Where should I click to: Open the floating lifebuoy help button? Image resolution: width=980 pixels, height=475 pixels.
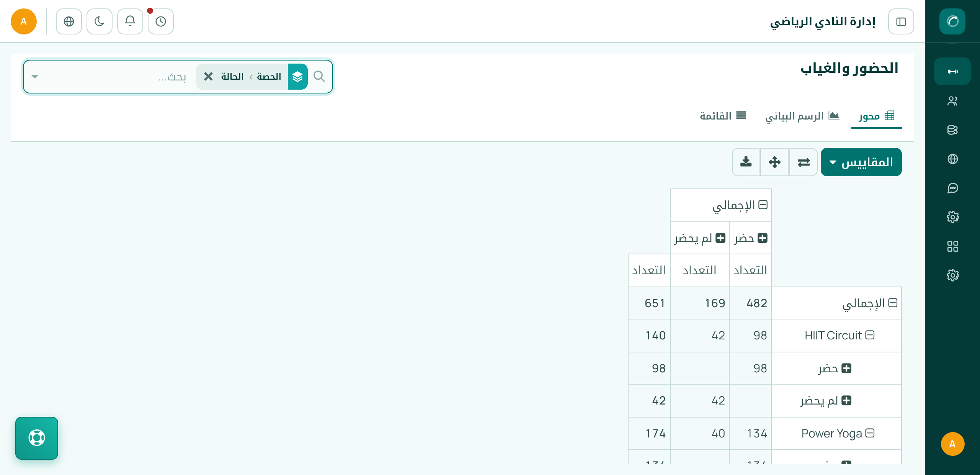[x=37, y=438]
